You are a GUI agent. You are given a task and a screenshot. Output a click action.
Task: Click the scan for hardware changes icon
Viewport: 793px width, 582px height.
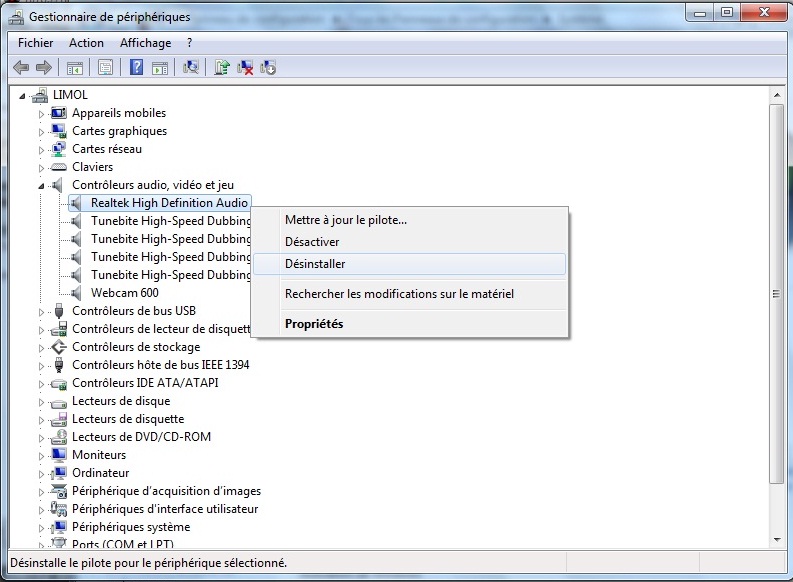pos(191,67)
